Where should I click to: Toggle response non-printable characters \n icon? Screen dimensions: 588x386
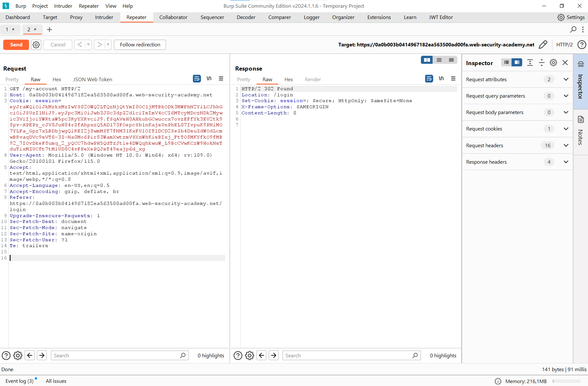point(441,78)
